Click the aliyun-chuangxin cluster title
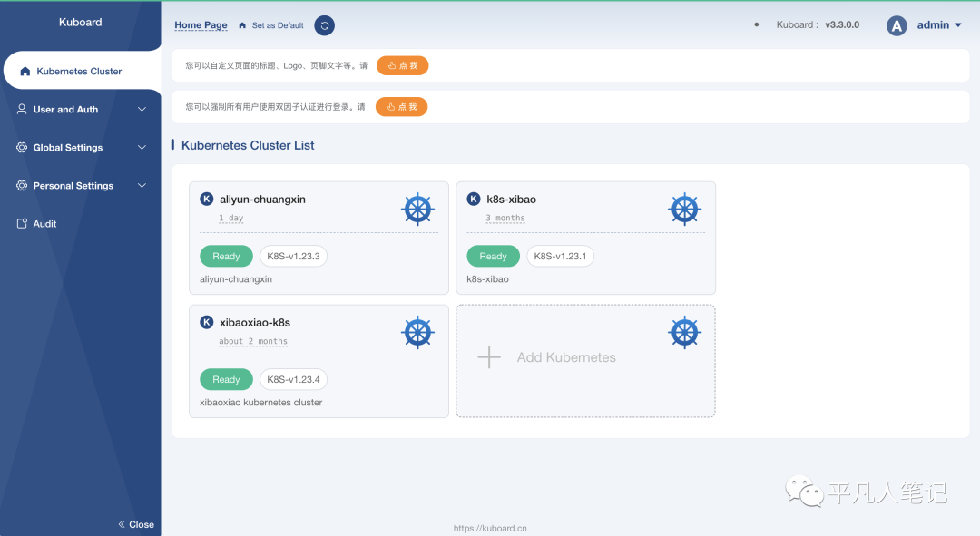 (x=262, y=200)
